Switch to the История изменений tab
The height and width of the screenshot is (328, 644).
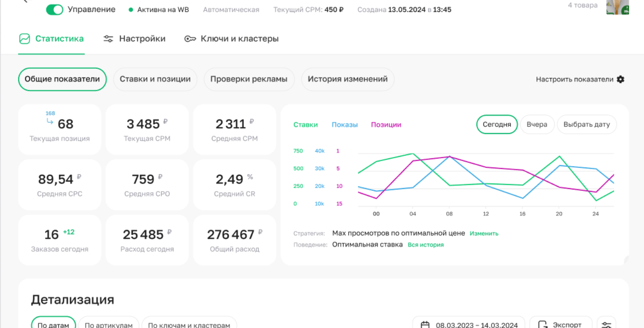click(347, 79)
